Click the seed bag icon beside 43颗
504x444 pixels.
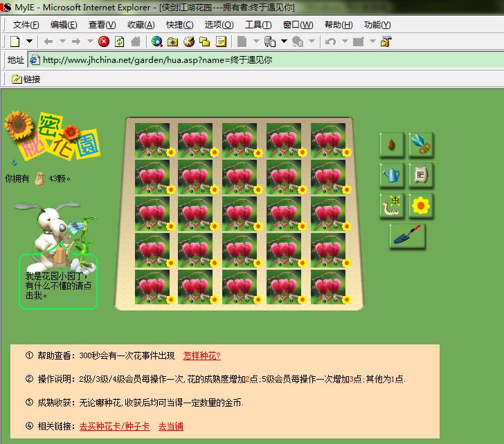click(40, 179)
